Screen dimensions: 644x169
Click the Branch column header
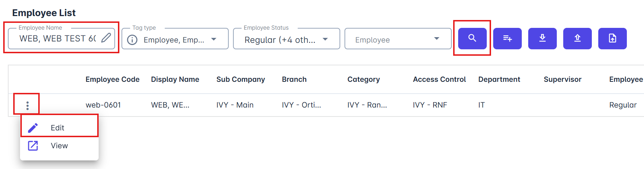click(x=294, y=79)
